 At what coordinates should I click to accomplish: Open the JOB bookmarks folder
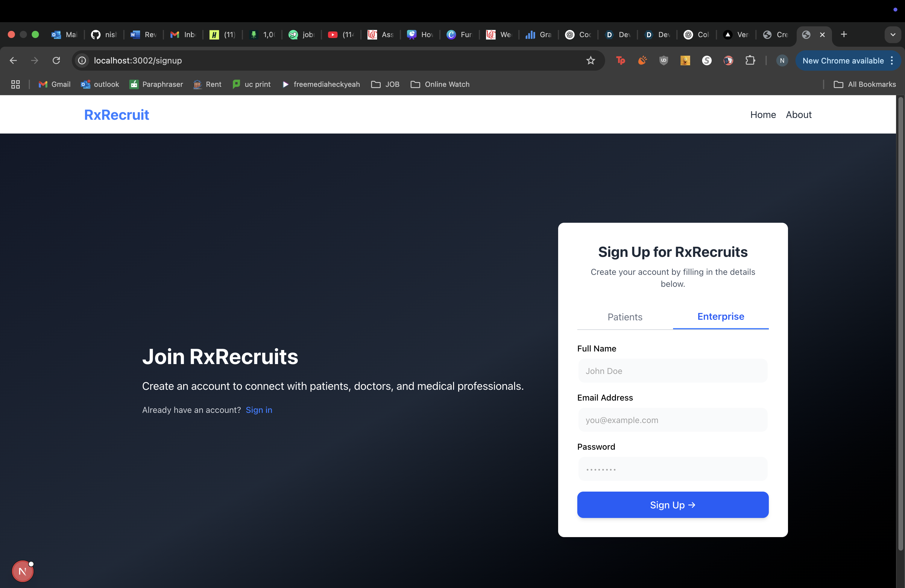click(385, 84)
